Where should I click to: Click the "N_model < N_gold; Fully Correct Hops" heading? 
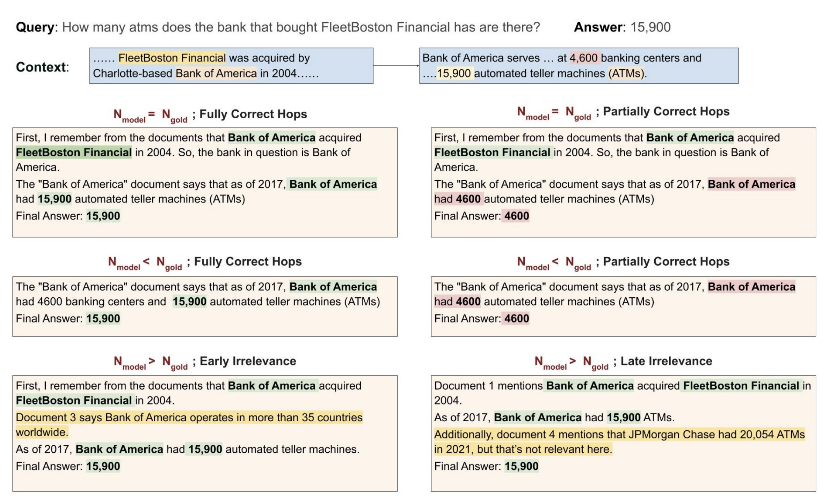[205, 262]
